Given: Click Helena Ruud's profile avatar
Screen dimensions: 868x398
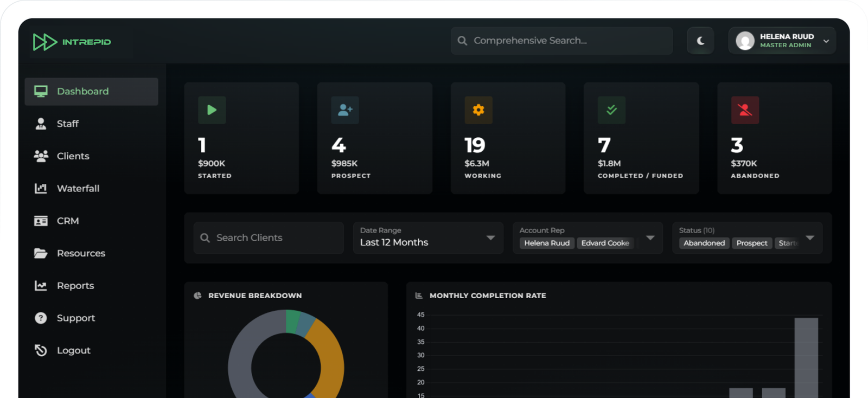Looking at the screenshot, I should pos(745,41).
